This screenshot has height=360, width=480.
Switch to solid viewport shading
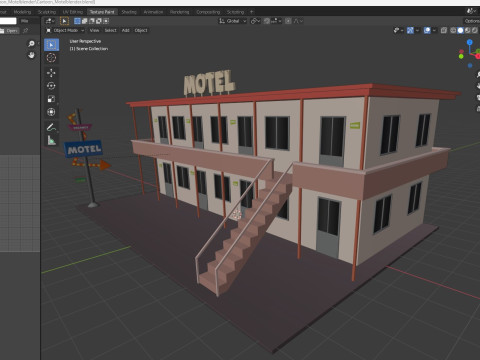tap(460, 30)
